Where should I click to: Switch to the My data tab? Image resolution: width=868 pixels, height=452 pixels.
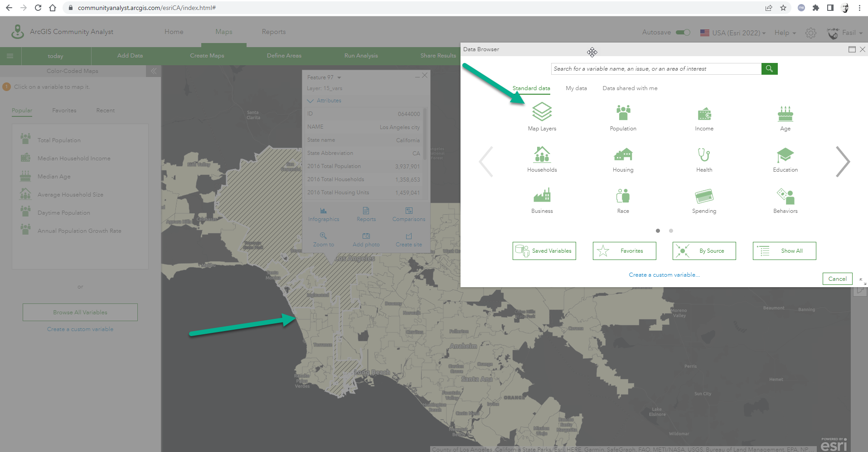pyautogui.click(x=576, y=88)
